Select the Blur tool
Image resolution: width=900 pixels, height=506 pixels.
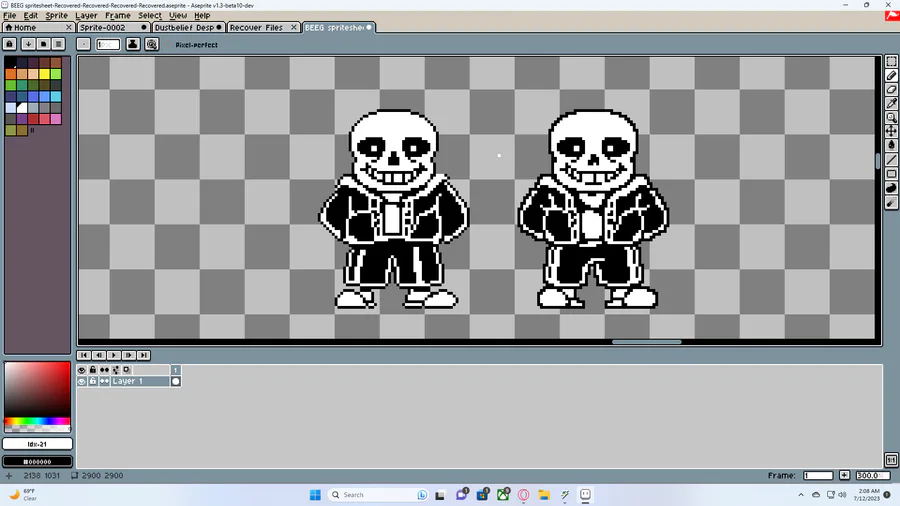pos(891,202)
